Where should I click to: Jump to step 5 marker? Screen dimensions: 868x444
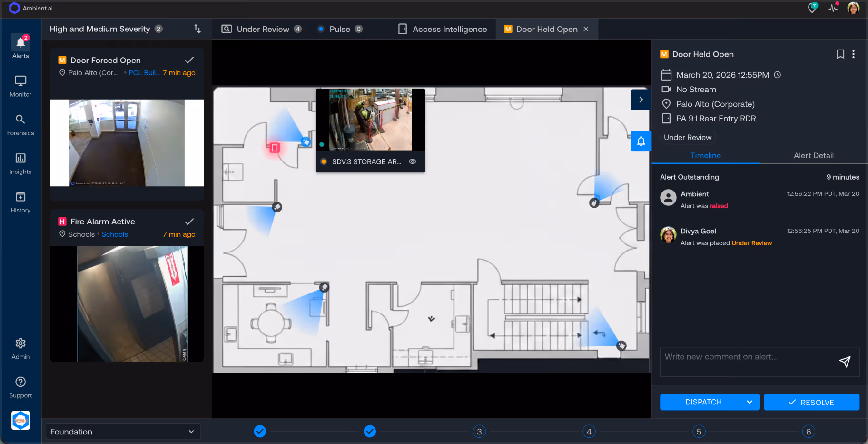pos(699,432)
